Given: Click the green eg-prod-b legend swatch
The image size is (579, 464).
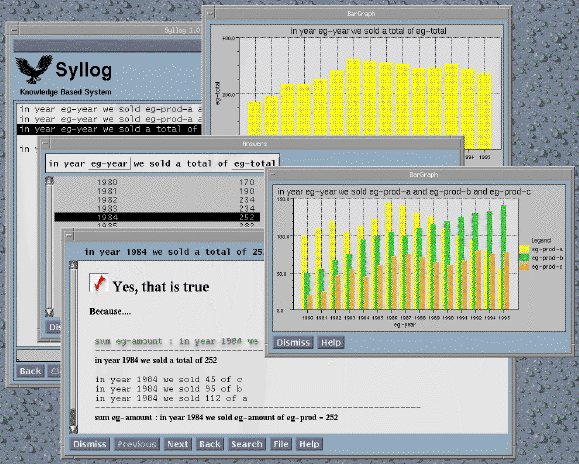Looking at the screenshot, I should pyautogui.click(x=524, y=258).
